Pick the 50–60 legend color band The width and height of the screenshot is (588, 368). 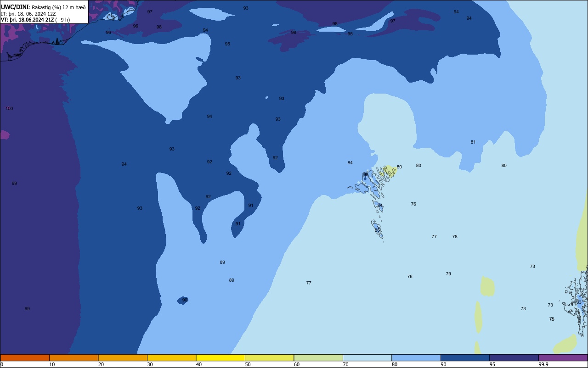pyautogui.click(x=269, y=357)
